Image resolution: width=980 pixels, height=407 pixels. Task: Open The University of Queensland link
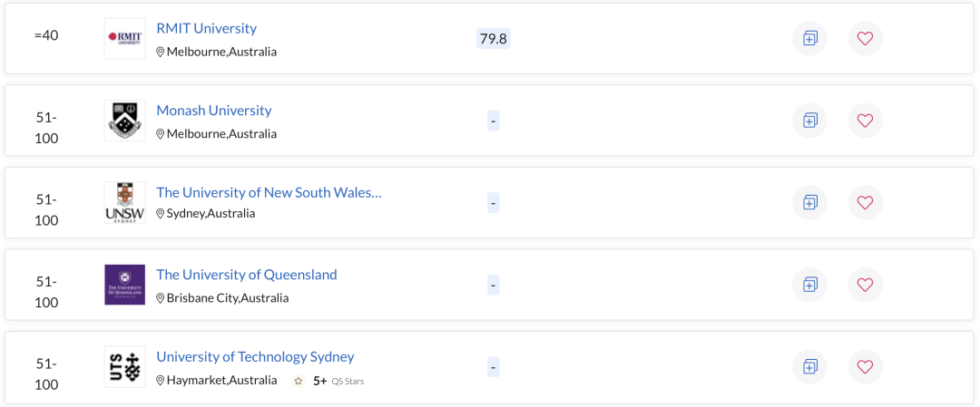[246, 275]
